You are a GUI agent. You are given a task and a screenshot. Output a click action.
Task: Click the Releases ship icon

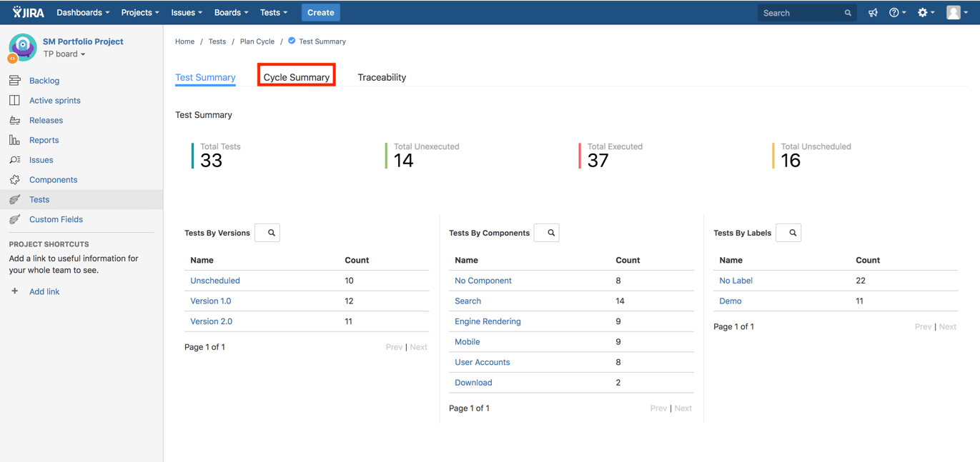pos(14,121)
